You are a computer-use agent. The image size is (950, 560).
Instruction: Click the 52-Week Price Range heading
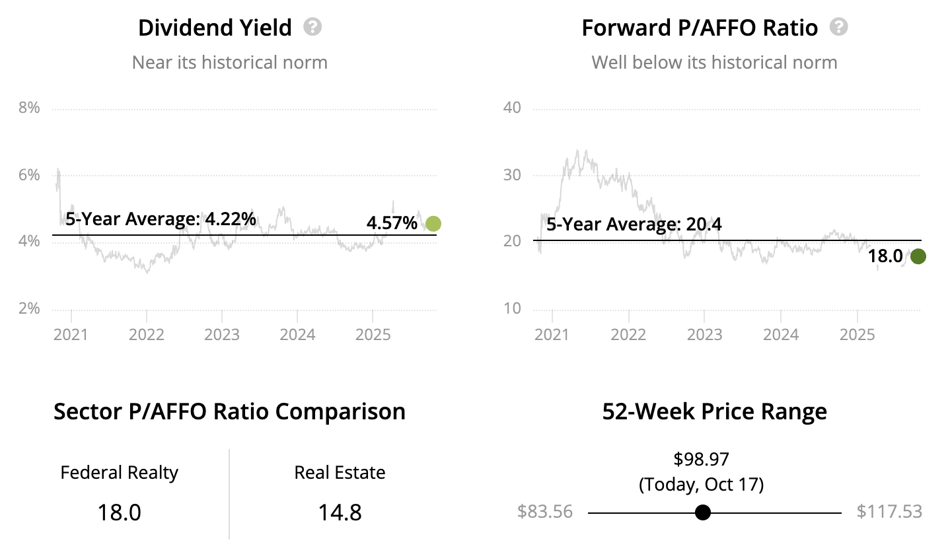[x=714, y=411]
